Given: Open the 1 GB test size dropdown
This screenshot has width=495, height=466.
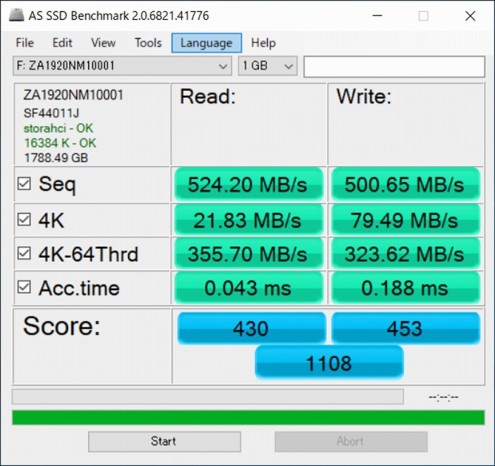Looking at the screenshot, I should pyautogui.click(x=267, y=66).
